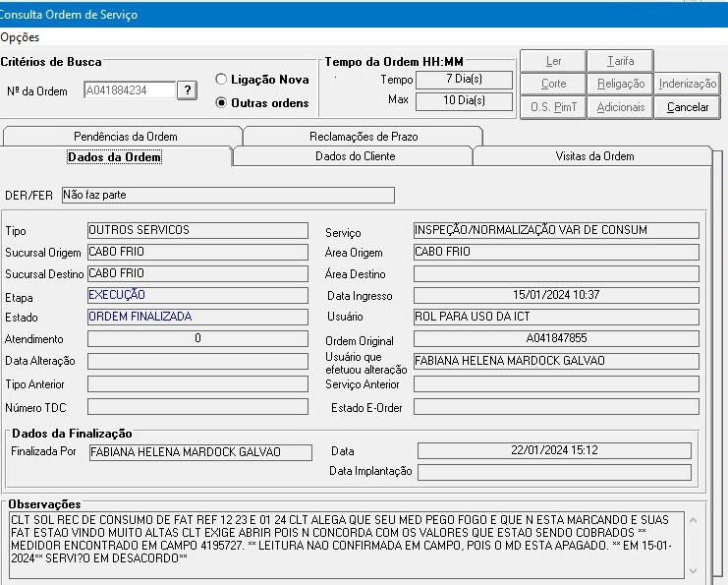Viewport: 728px width, 585px height.
Task: Open the Visitas da Ordem tab
Action: click(594, 156)
